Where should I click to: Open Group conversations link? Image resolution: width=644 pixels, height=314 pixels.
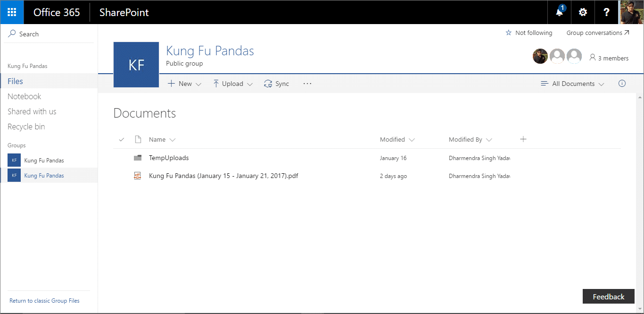pos(598,33)
